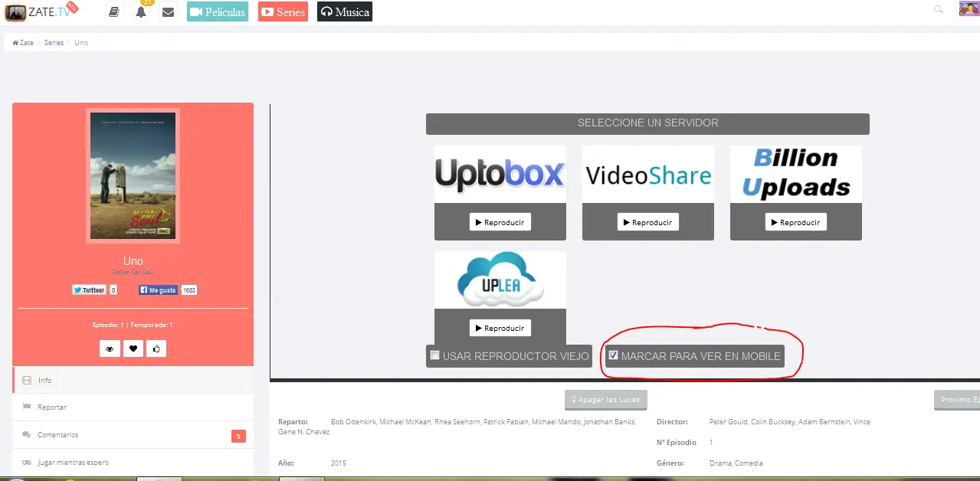
Task: Click Director names text
Action: [x=790, y=422]
